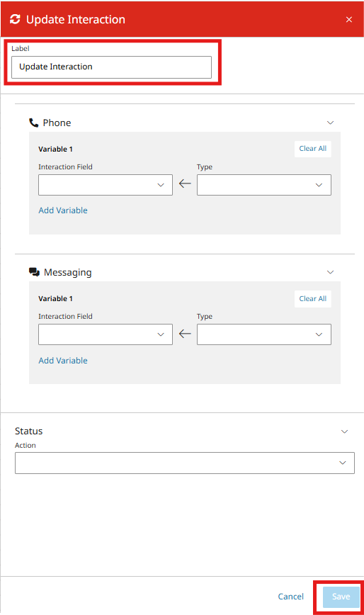Click the left arrow in Phone section
Image resolution: width=364 pixels, height=615 pixels.
pos(185,184)
